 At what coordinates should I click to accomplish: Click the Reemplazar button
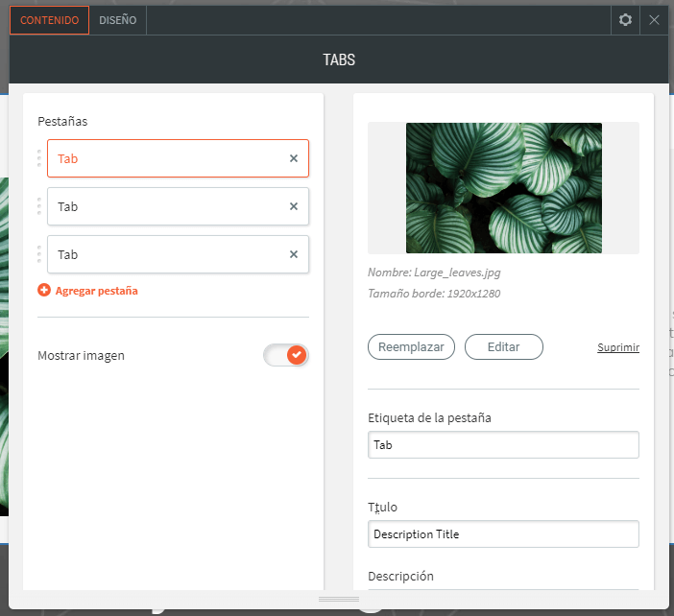tap(411, 347)
